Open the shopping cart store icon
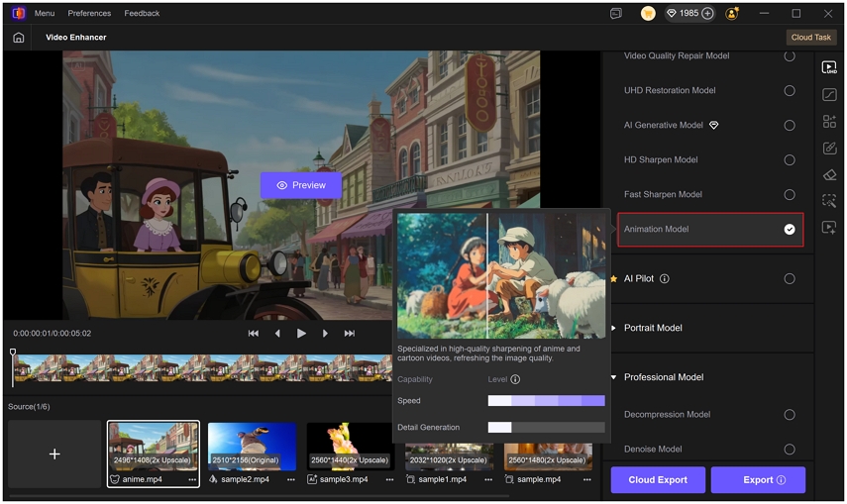847x504 pixels. (x=648, y=14)
